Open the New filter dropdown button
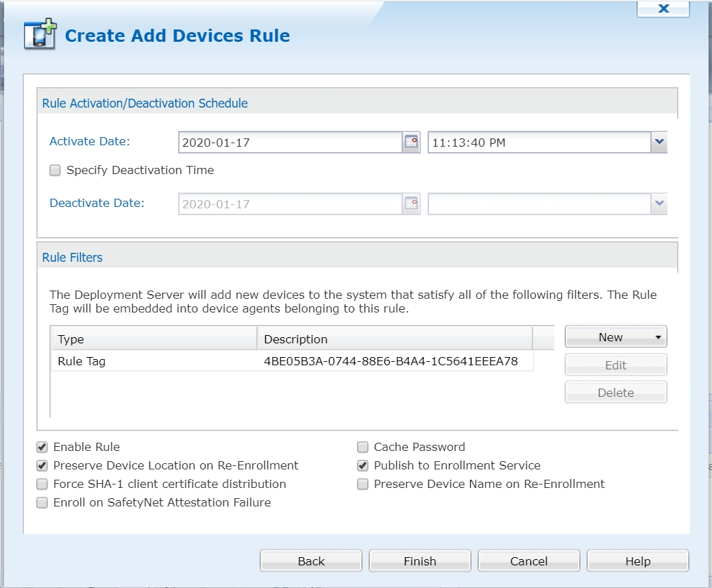The height and width of the screenshot is (588, 712). click(x=615, y=337)
